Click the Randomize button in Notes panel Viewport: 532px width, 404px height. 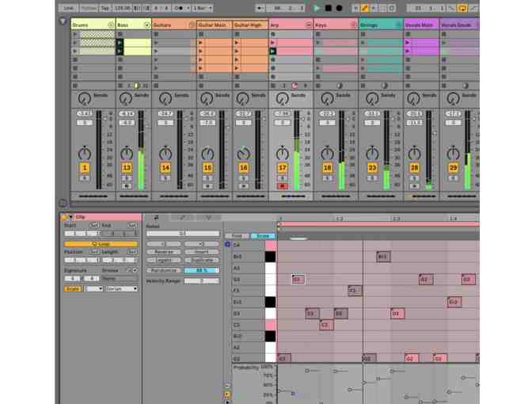pyautogui.click(x=162, y=270)
